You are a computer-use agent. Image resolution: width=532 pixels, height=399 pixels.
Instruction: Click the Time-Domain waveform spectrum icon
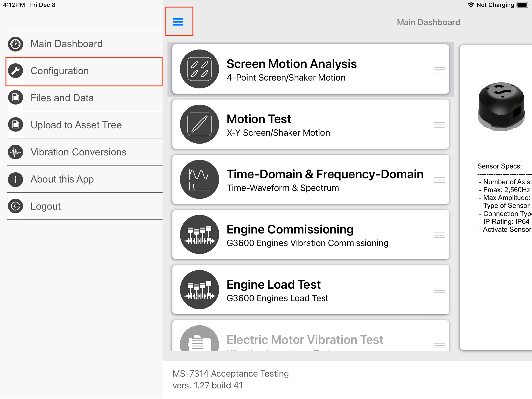click(x=199, y=179)
